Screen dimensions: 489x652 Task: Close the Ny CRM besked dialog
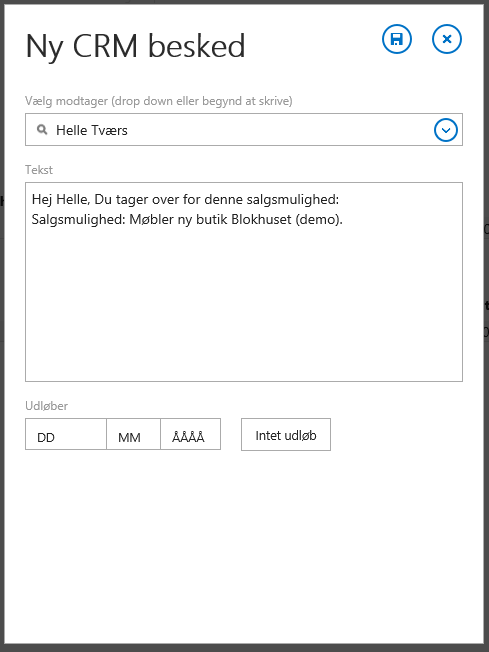coord(447,39)
